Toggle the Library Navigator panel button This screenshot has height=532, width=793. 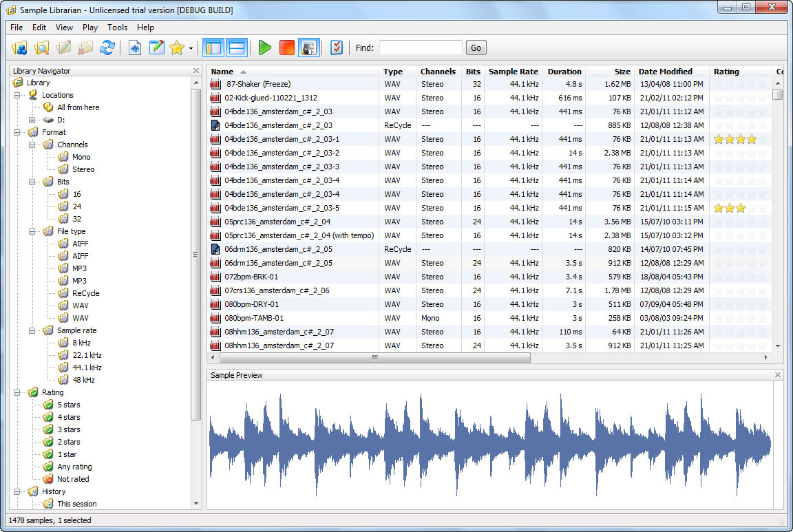[x=213, y=48]
